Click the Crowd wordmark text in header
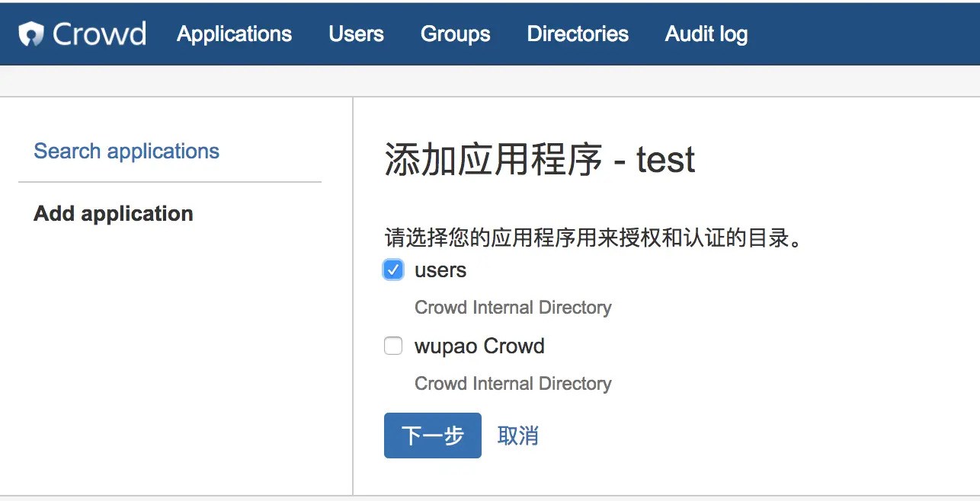980x501 pixels. pos(99,34)
